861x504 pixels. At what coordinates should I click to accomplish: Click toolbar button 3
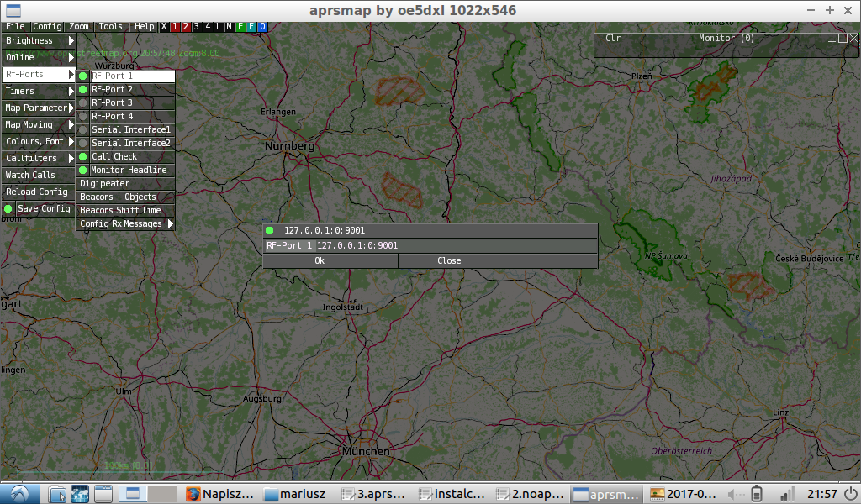pyautogui.click(x=197, y=26)
